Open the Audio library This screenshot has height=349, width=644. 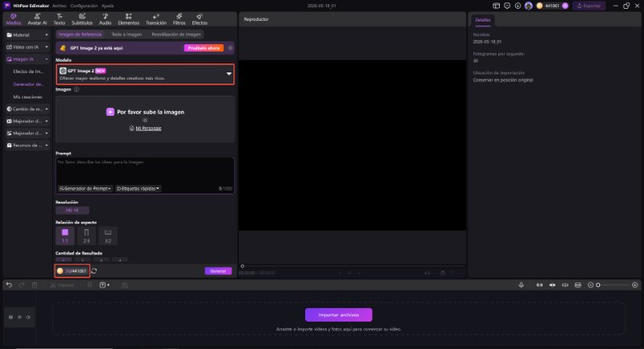pos(105,18)
